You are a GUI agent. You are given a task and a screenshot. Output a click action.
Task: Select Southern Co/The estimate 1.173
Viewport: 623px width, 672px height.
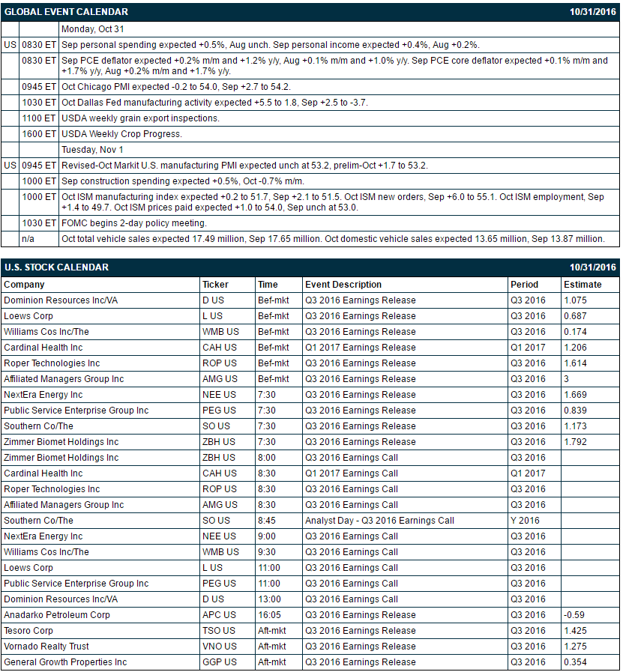point(576,426)
